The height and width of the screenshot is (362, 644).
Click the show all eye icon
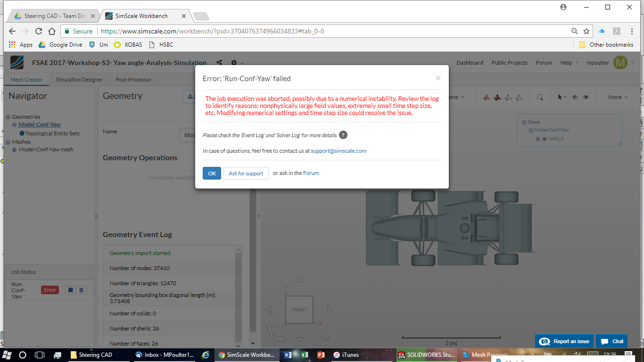point(586,97)
